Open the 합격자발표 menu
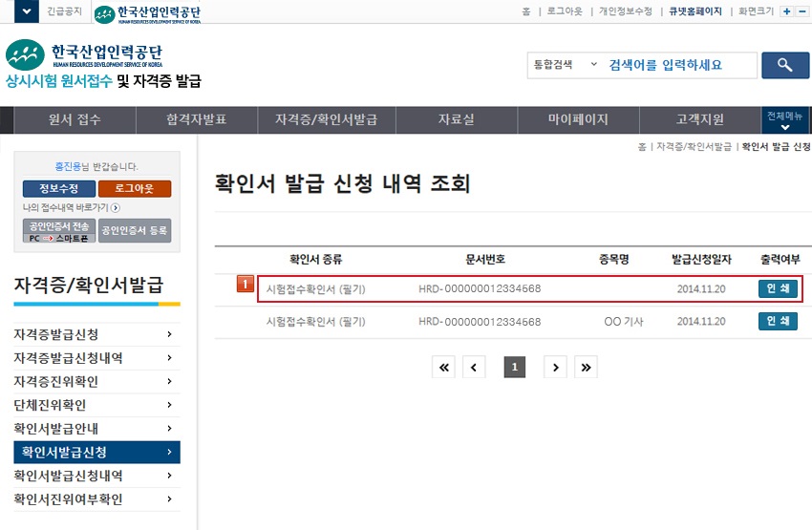812x530 pixels. 197,120
